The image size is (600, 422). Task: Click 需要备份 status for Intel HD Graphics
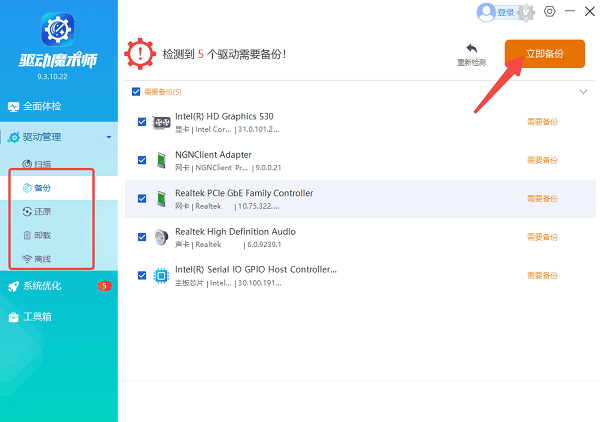[x=542, y=122]
